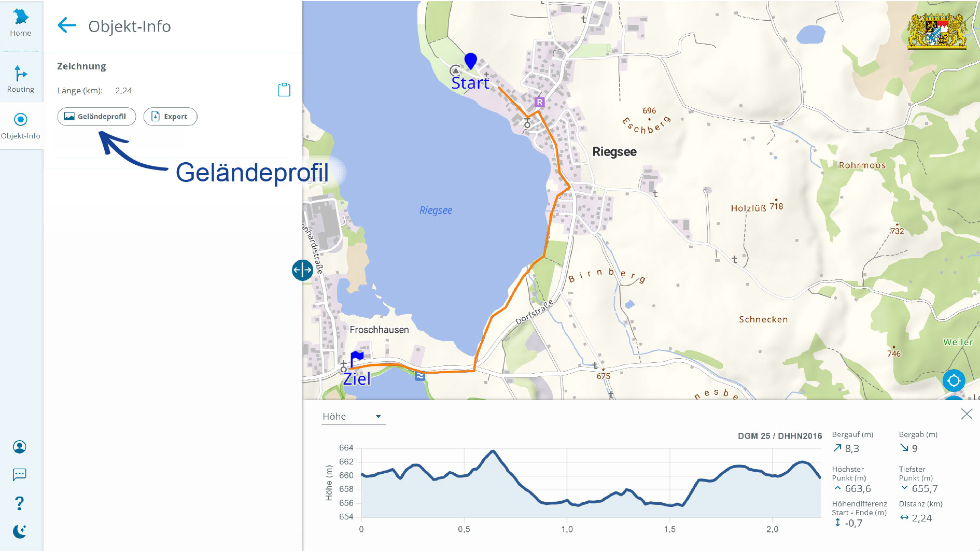
Task: Click the Bavarian coat of arms logo
Action: 936,31
